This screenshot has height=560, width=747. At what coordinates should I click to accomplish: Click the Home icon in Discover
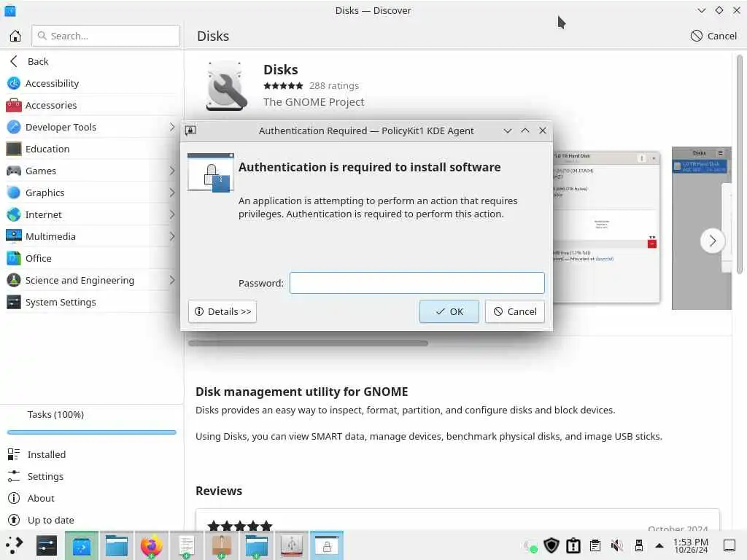(15, 36)
